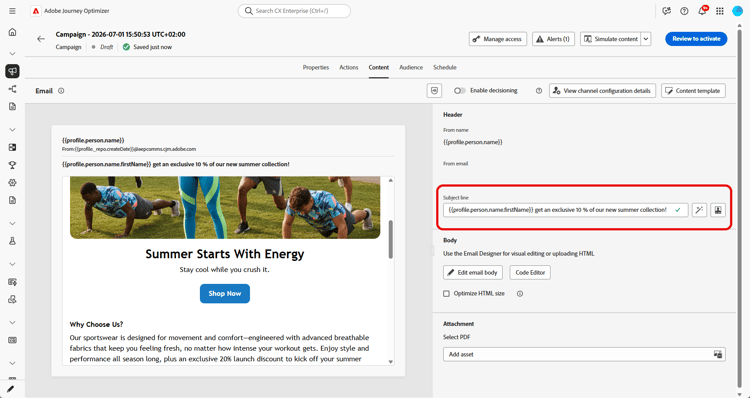Screen dimensions: 750x398
Task: Click the workout photo in email preview
Action: point(225,208)
